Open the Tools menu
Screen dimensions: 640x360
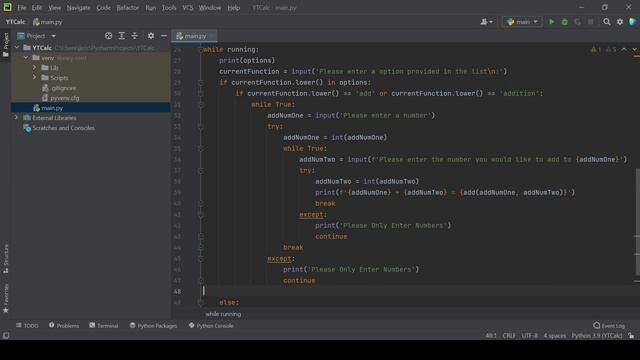169,8
